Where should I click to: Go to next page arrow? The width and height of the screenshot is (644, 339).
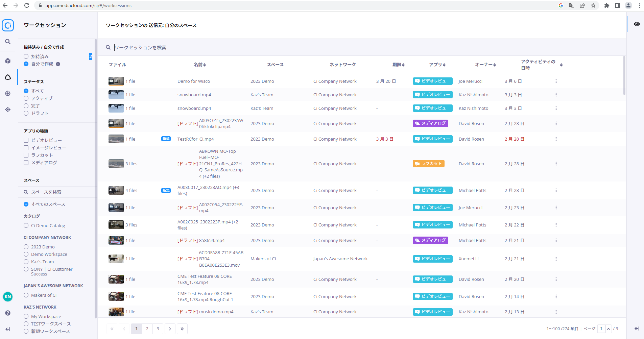[x=170, y=329]
